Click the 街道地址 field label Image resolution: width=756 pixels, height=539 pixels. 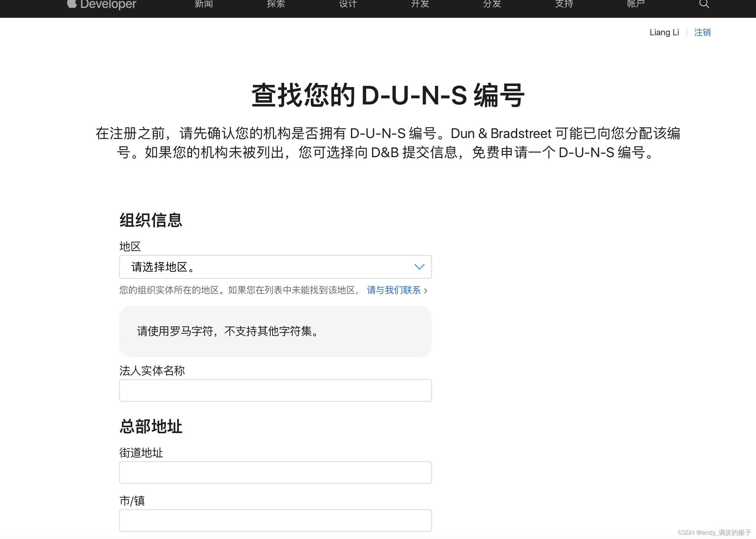coord(141,453)
